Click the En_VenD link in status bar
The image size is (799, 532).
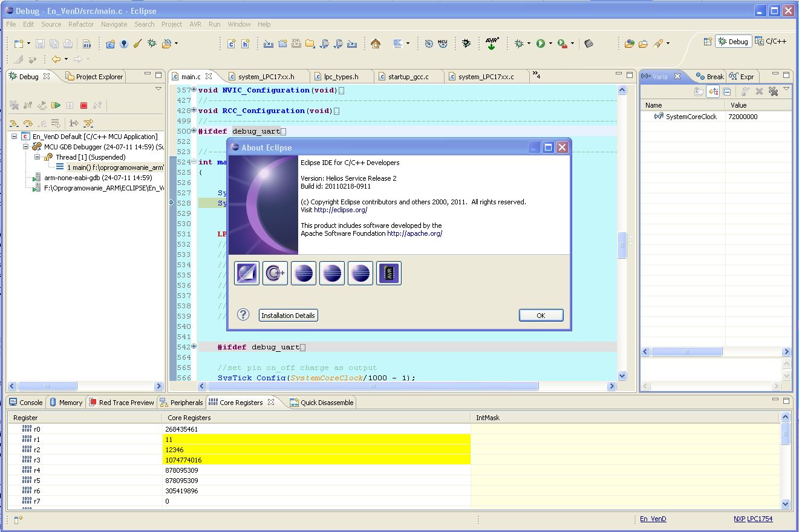click(x=653, y=519)
